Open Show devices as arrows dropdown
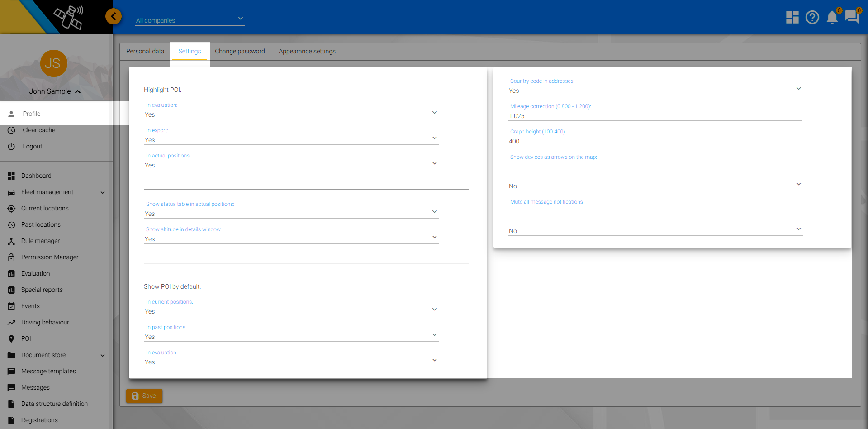 pos(655,186)
